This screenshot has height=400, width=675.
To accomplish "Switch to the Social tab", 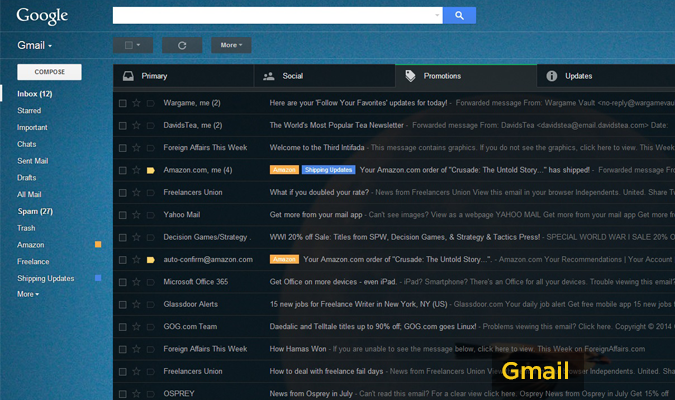I will click(x=325, y=76).
